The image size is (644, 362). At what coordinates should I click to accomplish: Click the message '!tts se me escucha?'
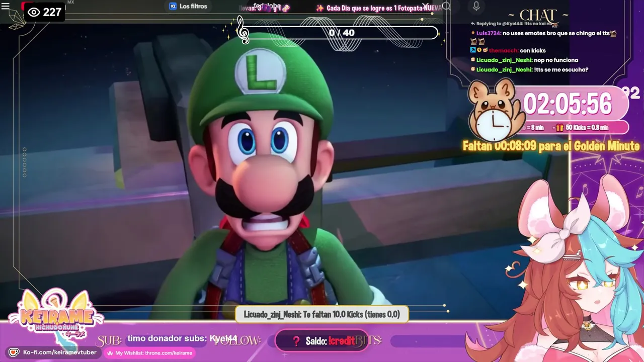561,69
